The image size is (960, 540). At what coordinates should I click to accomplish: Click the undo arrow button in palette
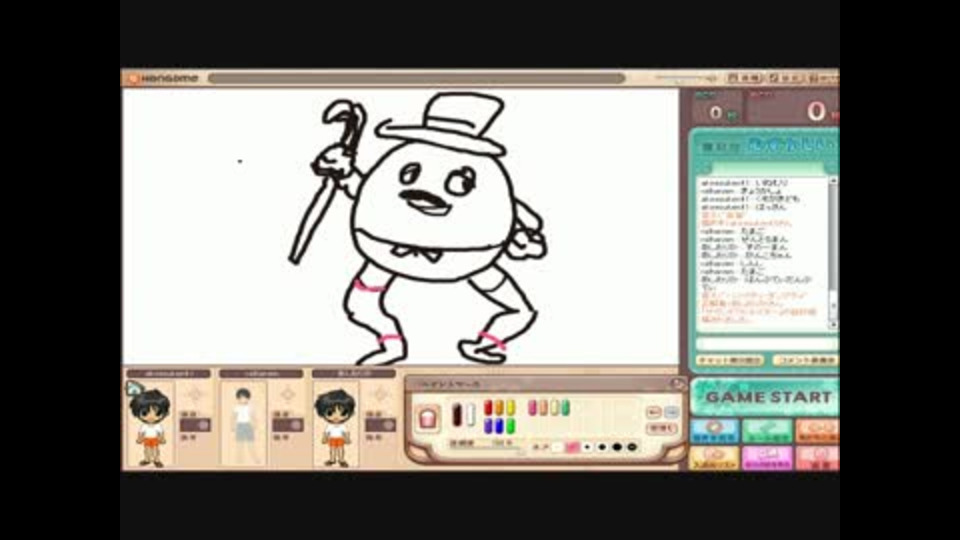[653, 412]
